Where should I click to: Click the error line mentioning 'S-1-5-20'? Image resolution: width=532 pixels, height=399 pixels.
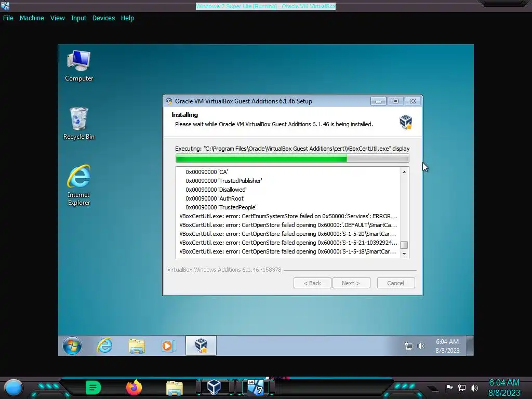pos(287,234)
